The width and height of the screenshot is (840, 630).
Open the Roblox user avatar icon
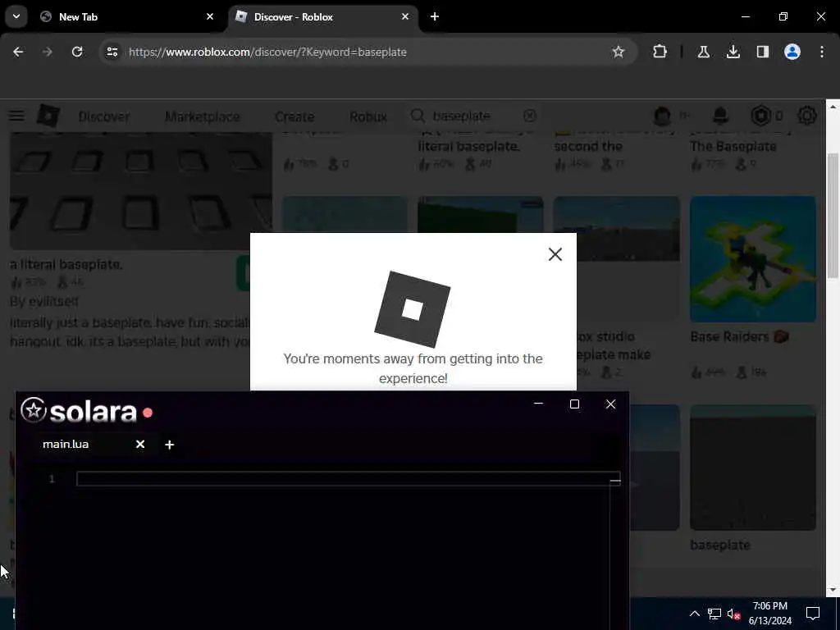click(662, 116)
